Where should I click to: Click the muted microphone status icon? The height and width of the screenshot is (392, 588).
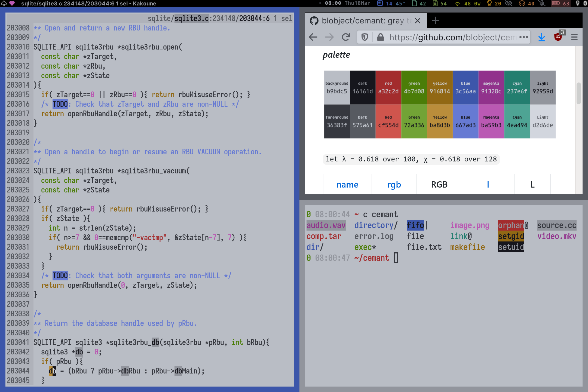(x=542, y=3)
